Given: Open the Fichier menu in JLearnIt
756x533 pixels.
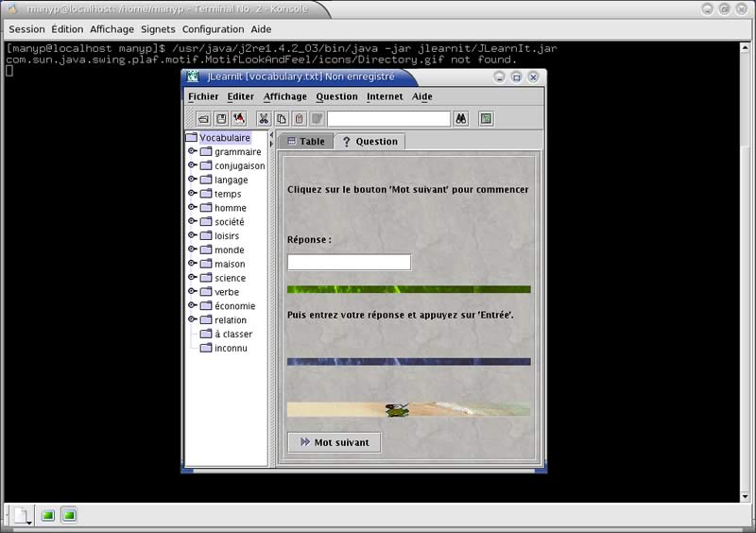Looking at the screenshot, I should [x=203, y=96].
